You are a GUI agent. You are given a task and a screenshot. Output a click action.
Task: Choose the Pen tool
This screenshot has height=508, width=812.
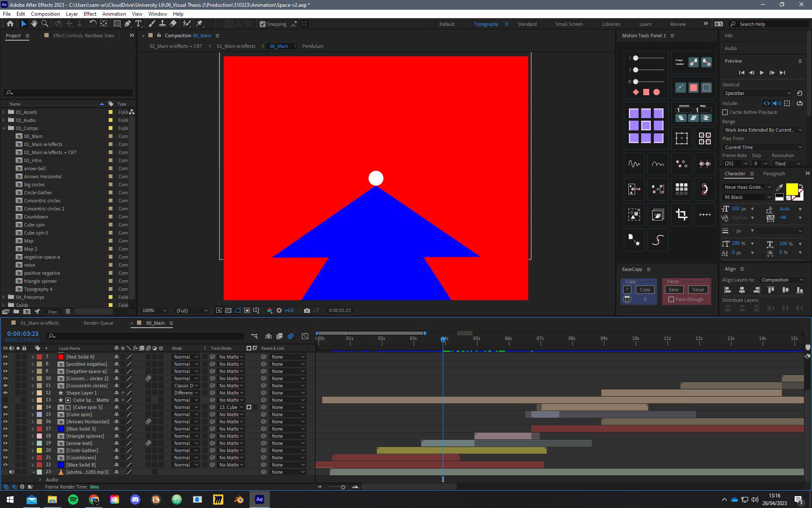[x=128, y=24]
